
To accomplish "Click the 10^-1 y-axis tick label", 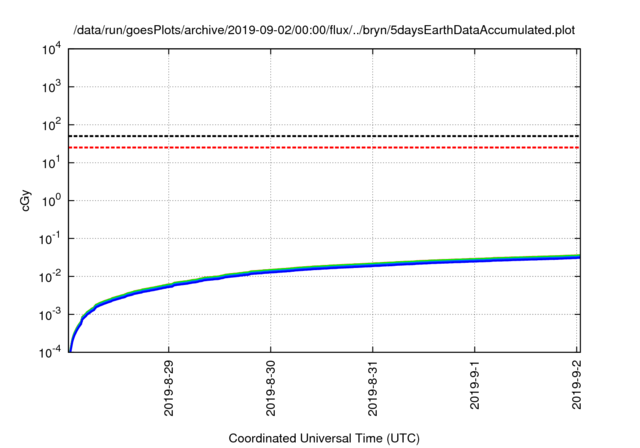I will click(50, 239).
